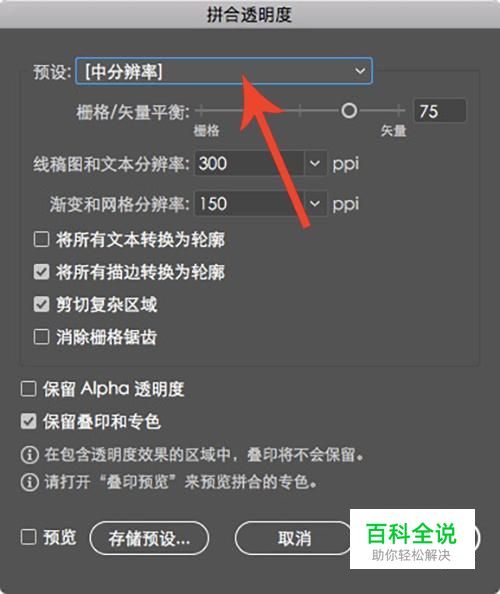Toggle the 预览 preview checkbox
The image size is (500, 594).
[28, 537]
